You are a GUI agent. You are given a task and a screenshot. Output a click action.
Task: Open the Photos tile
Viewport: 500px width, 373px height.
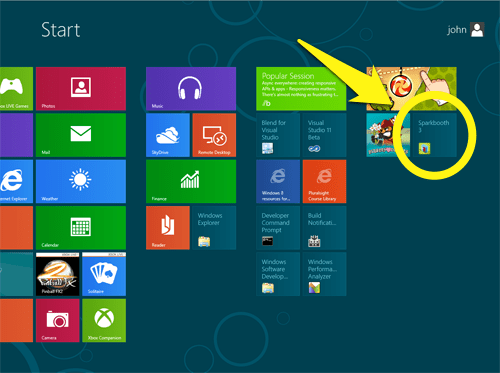click(81, 89)
